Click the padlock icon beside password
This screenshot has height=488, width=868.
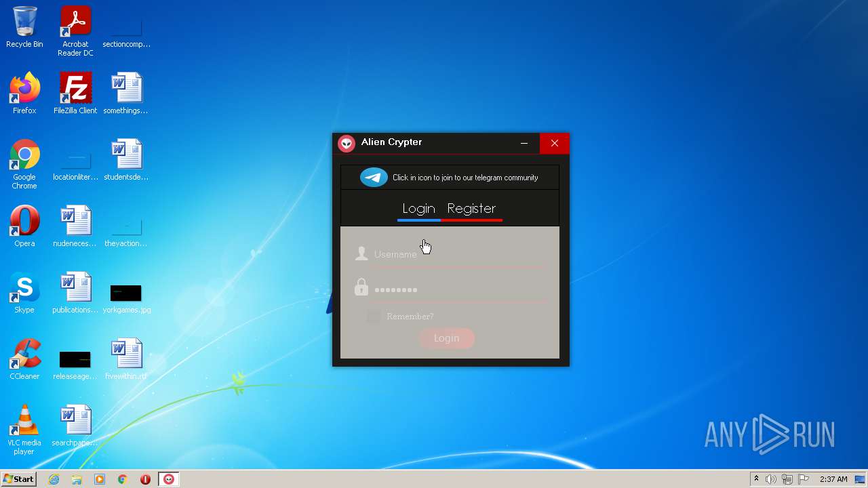click(361, 287)
